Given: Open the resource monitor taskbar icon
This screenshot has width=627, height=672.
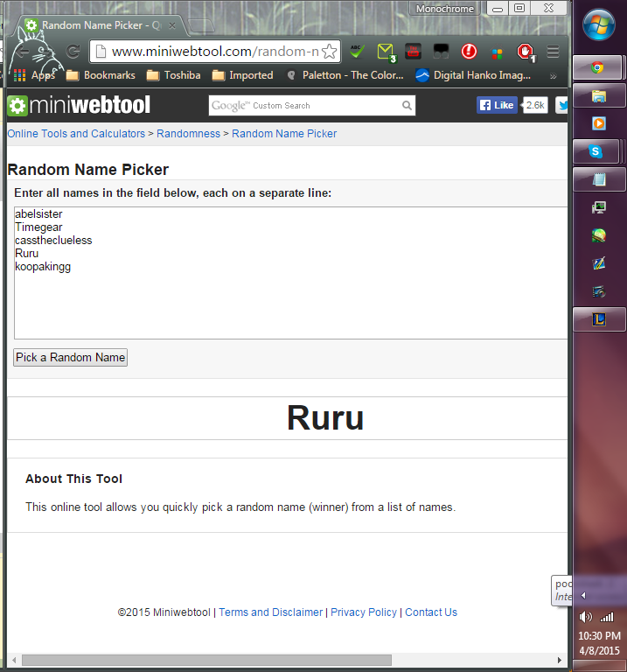Looking at the screenshot, I should point(599,207).
